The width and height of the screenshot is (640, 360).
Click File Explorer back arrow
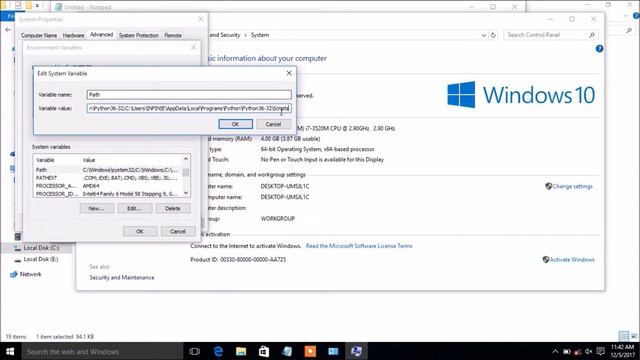8,29
